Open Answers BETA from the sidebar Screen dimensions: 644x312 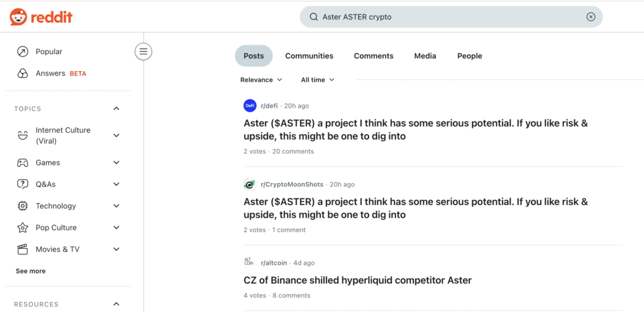point(50,74)
